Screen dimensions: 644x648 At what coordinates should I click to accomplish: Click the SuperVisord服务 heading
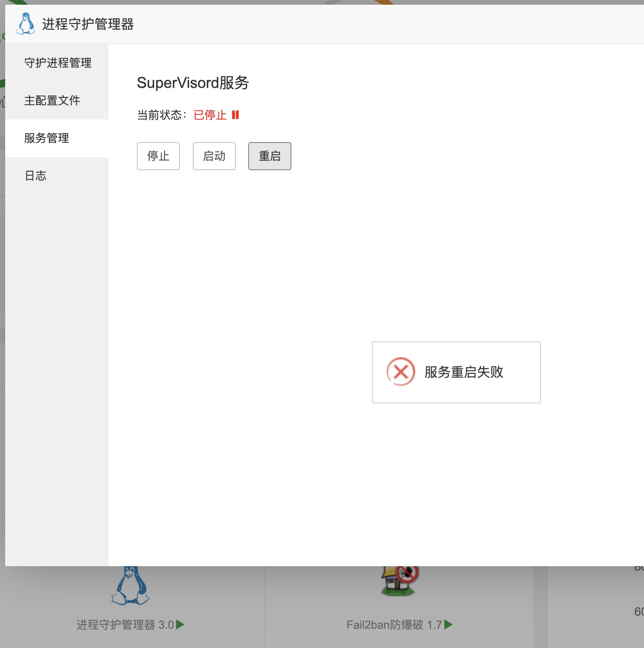pyautogui.click(x=193, y=83)
